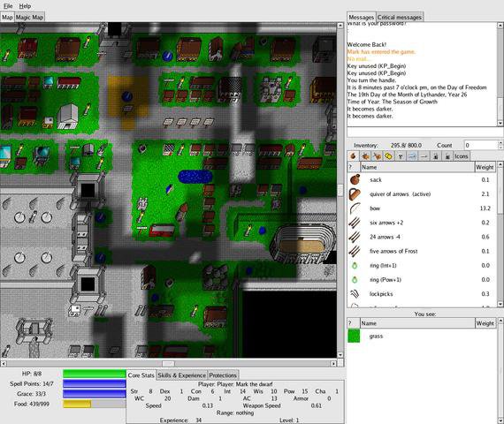Click the Spell Points blue bar
Image resolution: width=504 pixels, height=424 pixels.
click(95, 383)
